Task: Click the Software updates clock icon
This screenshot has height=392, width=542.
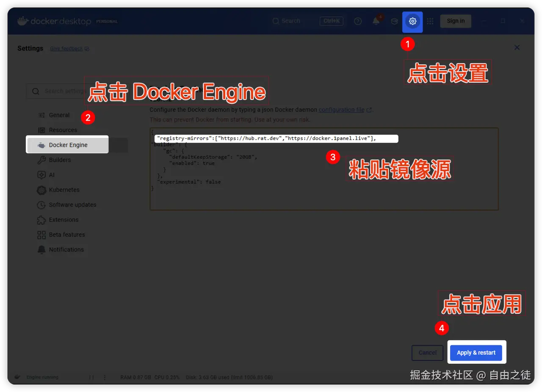Action: point(41,205)
